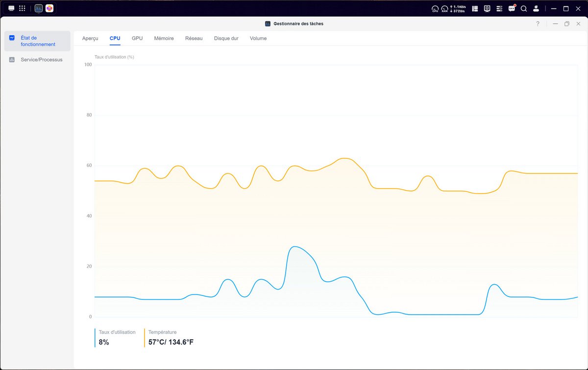The height and width of the screenshot is (370, 588).
Task: Click the Température legend value
Action: click(171, 342)
